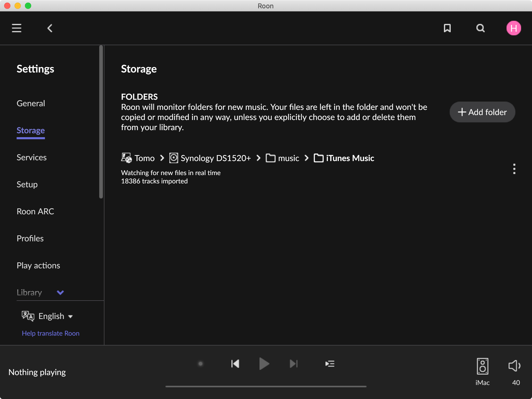Screen dimensions: 532x399
Task: Click the Add folder button
Action: click(482, 112)
